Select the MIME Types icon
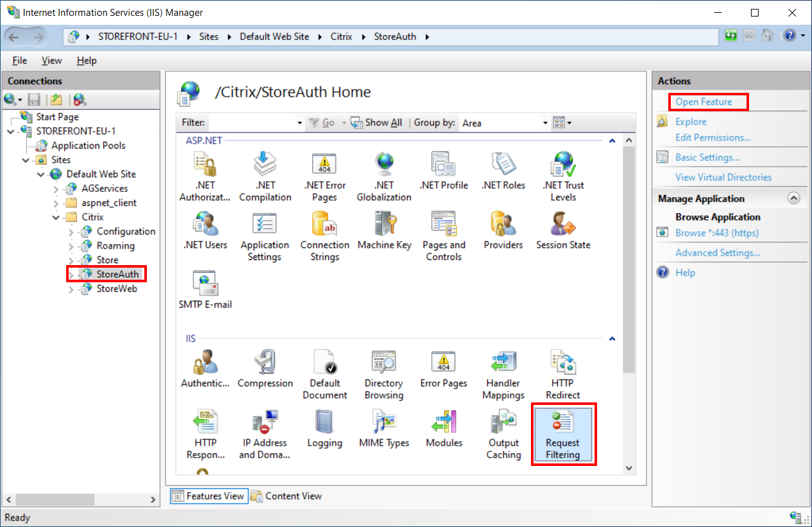The height and width of the screenshot is (527, 812). coord(384,429)
